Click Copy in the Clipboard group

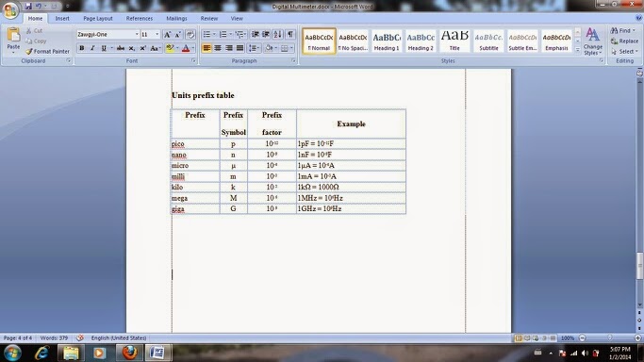(x=36, y=41)
